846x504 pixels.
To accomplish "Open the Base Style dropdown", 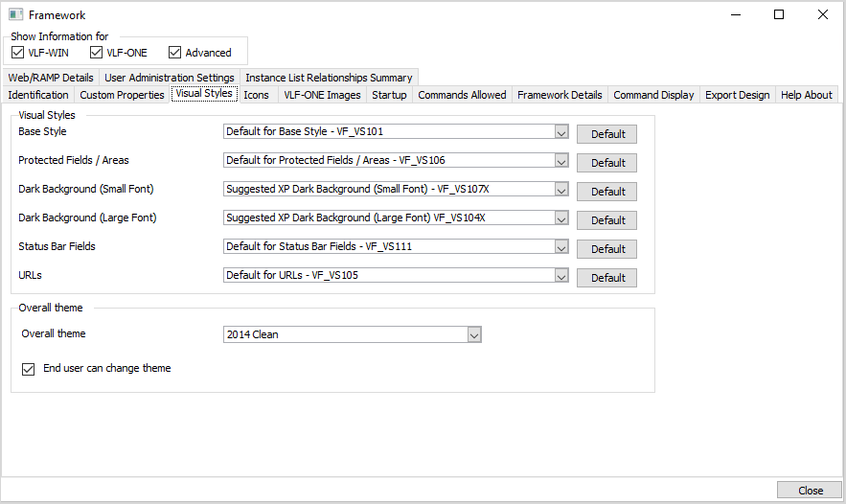I will coord(561,132).
